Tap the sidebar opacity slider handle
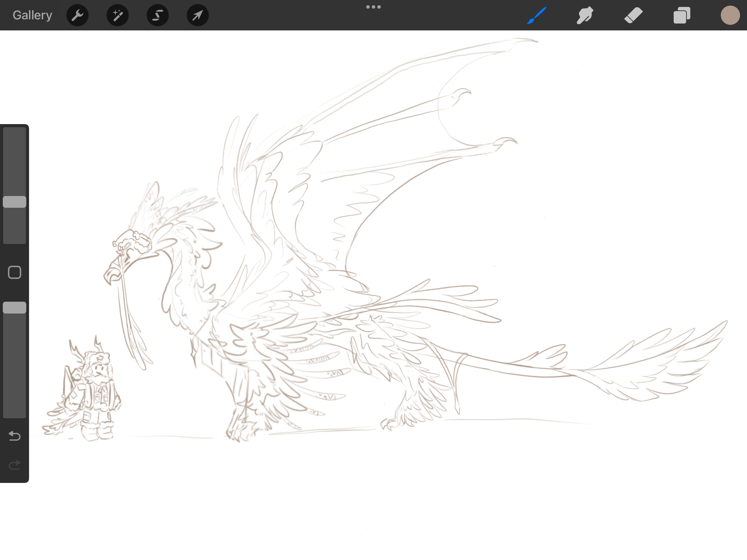Screen dimensions: 747x560 coord(15,307)
